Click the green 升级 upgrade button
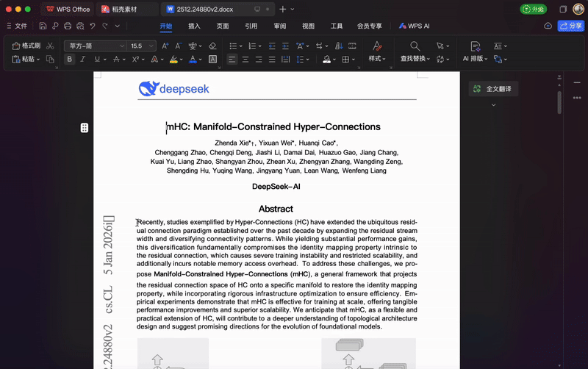This screenshot has height=369, width=588. pyautogui.click(x=534, y=9)
